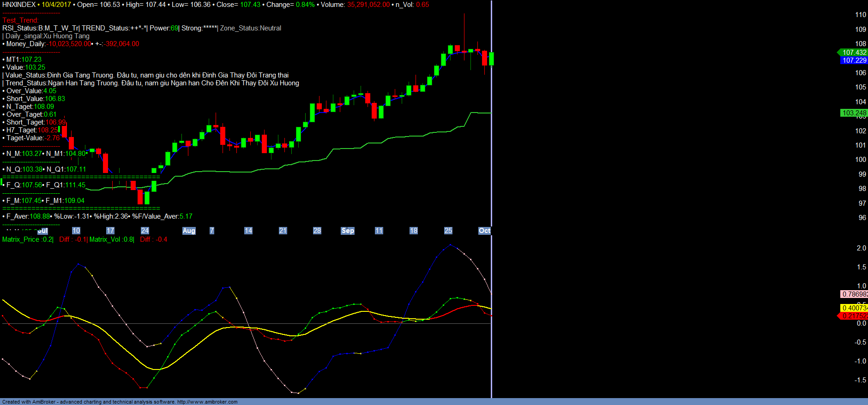Viewport: 868px width, 405px height.
Task: Click the HNXINDEX symbol title
Action: tap(19, 5)
